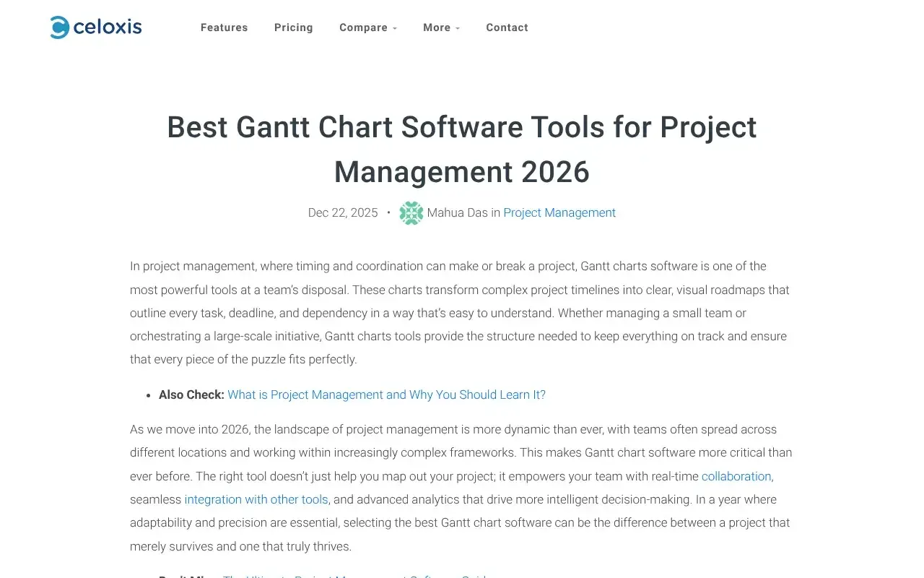Follow the collaboration link
This screenshot has height=578, width=924.
pos(736,476)
